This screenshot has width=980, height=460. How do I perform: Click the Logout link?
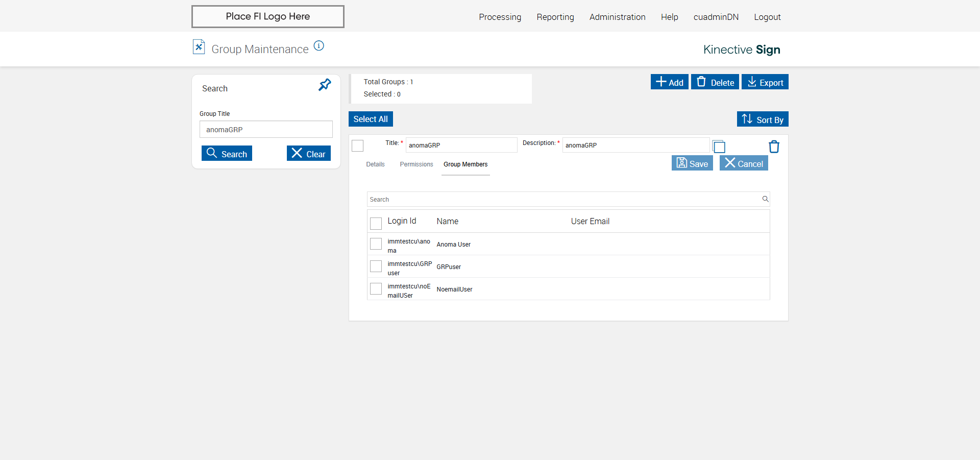[x=767, y=17]
